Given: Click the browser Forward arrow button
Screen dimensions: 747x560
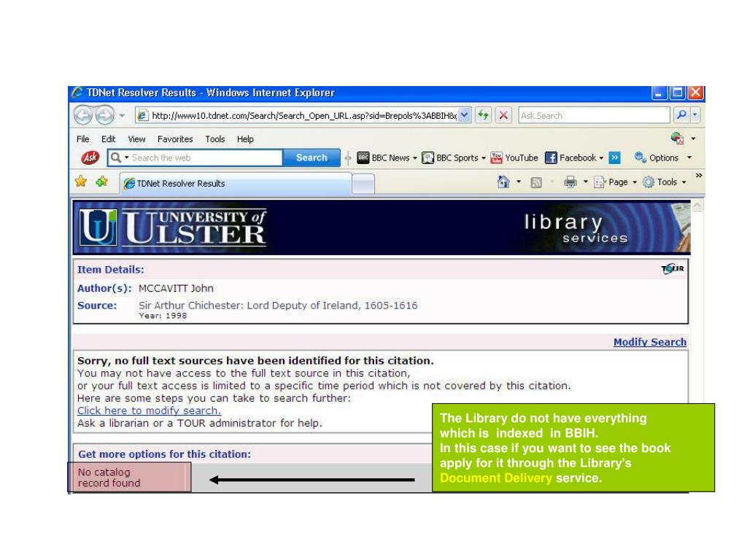Looking at the screenshot, I should (104, 115).
